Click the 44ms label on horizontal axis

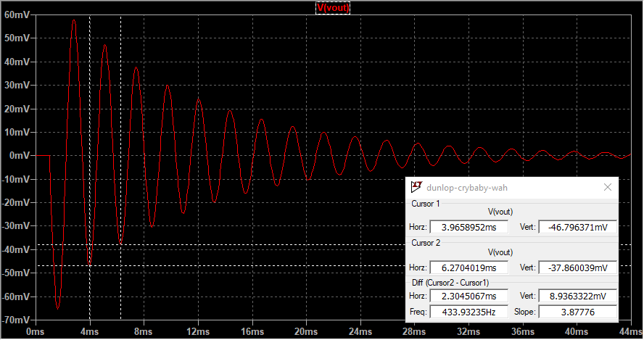coord(629,331)
